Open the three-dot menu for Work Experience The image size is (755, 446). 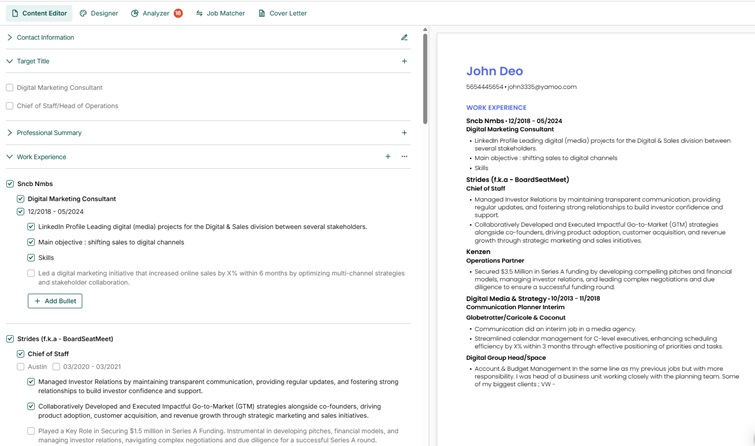pos(404,157)
